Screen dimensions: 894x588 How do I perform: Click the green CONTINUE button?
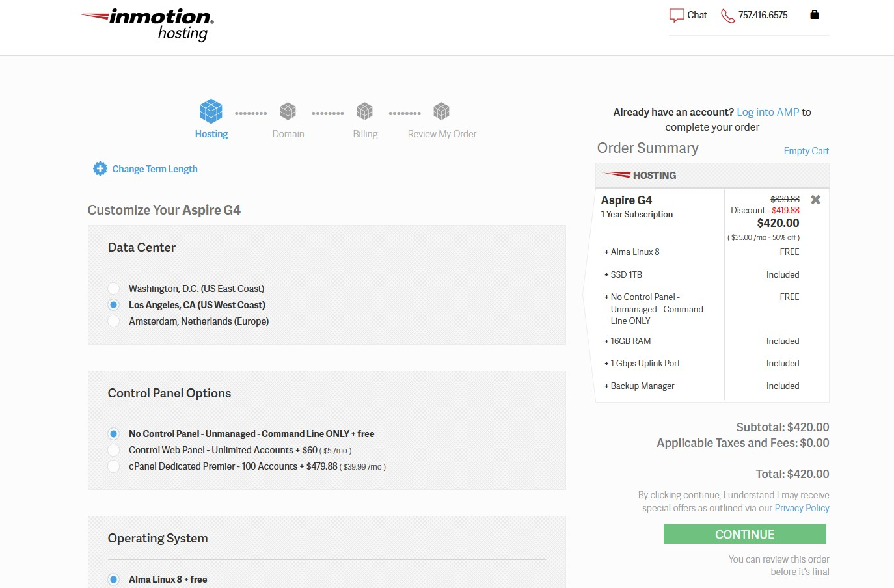pos(745,534)
